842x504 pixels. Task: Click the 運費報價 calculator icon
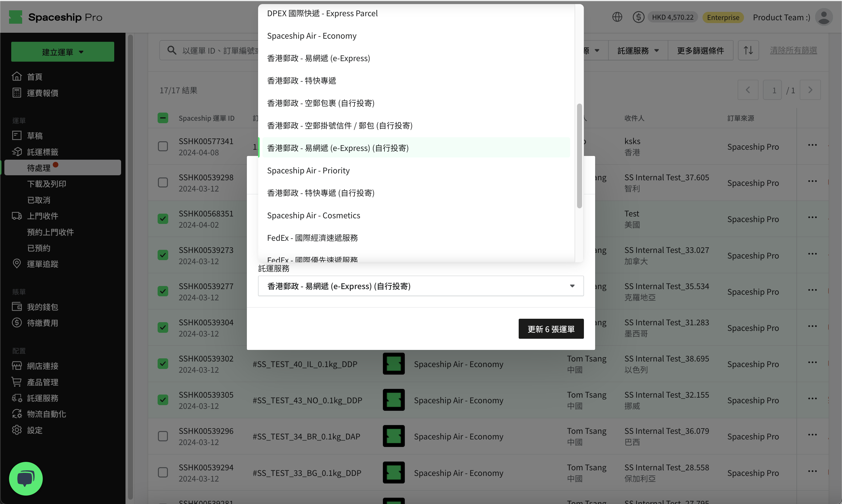(x=17, y=93)
